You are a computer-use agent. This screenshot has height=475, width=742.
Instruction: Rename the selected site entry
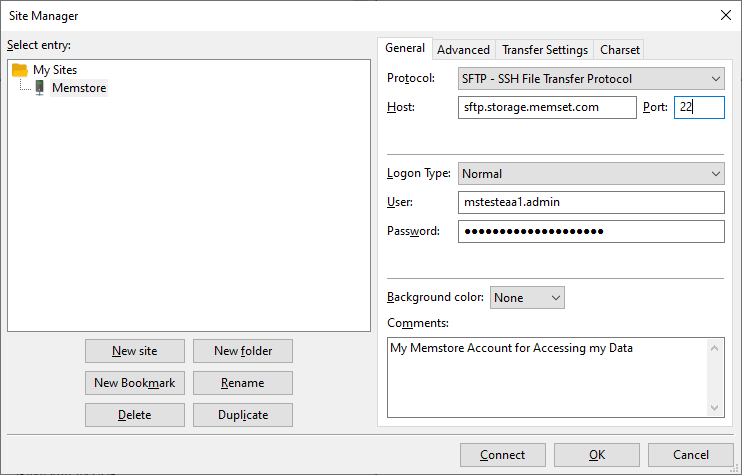pyautogui.click(x=243, y=383)
